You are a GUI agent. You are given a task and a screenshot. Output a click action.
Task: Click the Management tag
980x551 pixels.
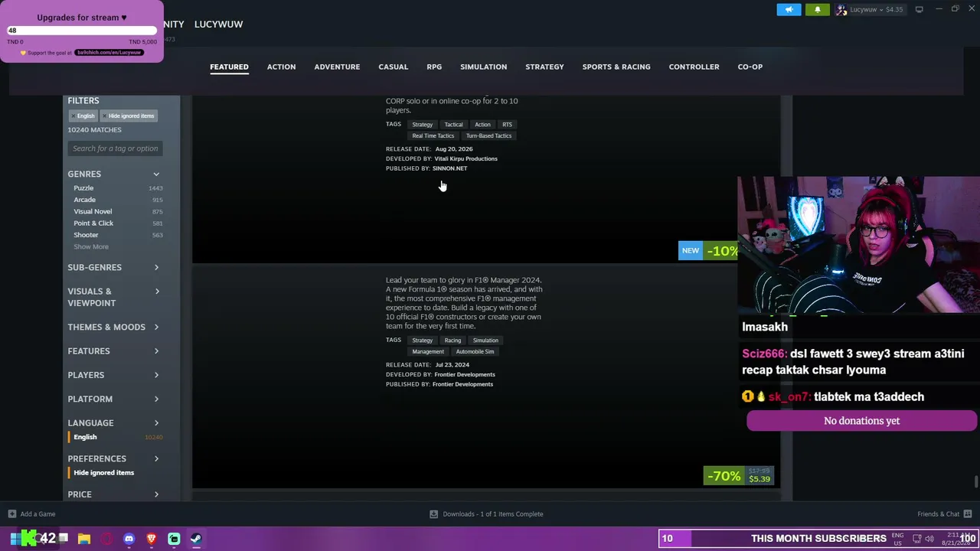tap(428, 351)
